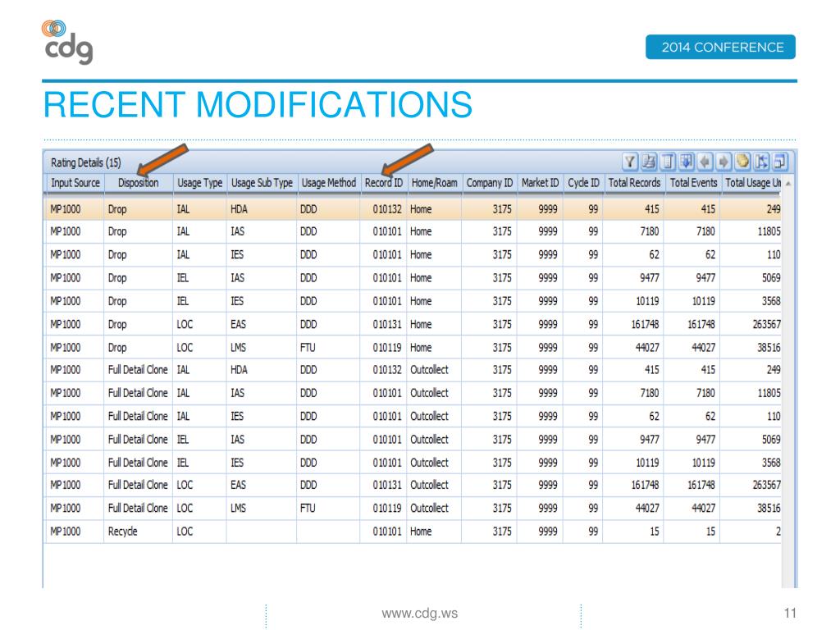Click the Market ID column header

click(540, 183)
